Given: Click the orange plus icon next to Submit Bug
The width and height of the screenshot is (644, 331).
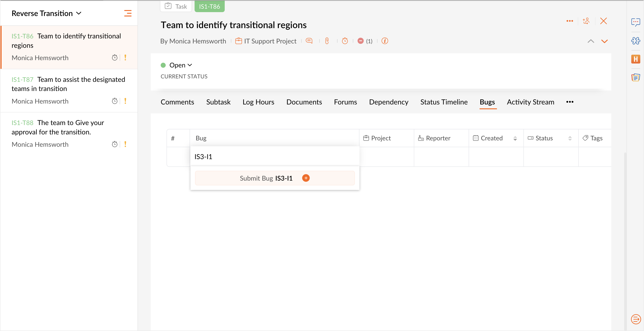Looking at the screenshot, I should tap(306, 178).
